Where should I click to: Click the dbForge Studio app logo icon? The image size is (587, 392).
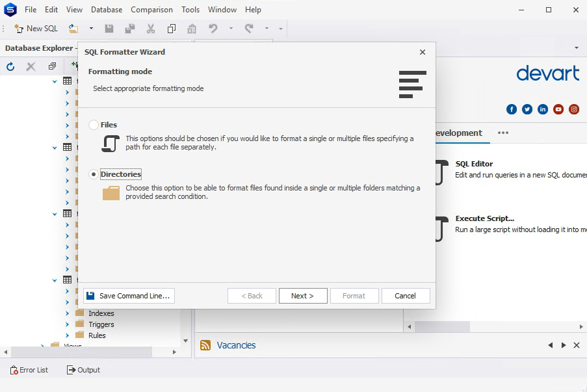(x=10, y=10)
